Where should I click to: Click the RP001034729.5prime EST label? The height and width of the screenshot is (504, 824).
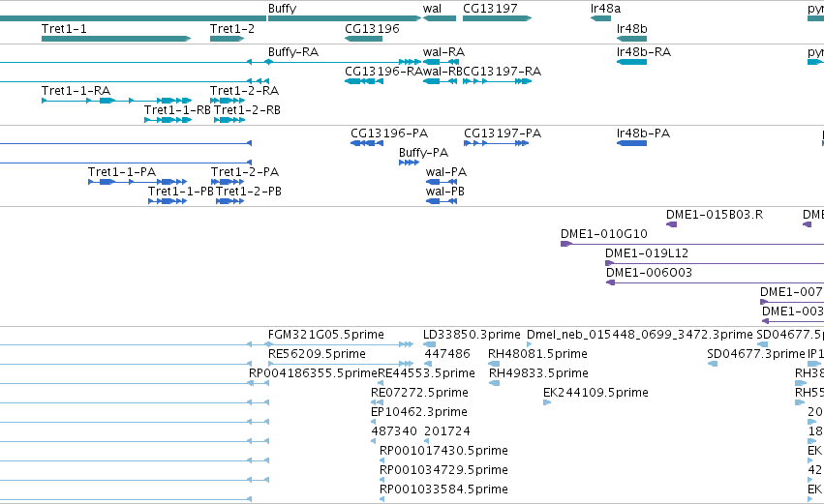(x=443, y=470)
